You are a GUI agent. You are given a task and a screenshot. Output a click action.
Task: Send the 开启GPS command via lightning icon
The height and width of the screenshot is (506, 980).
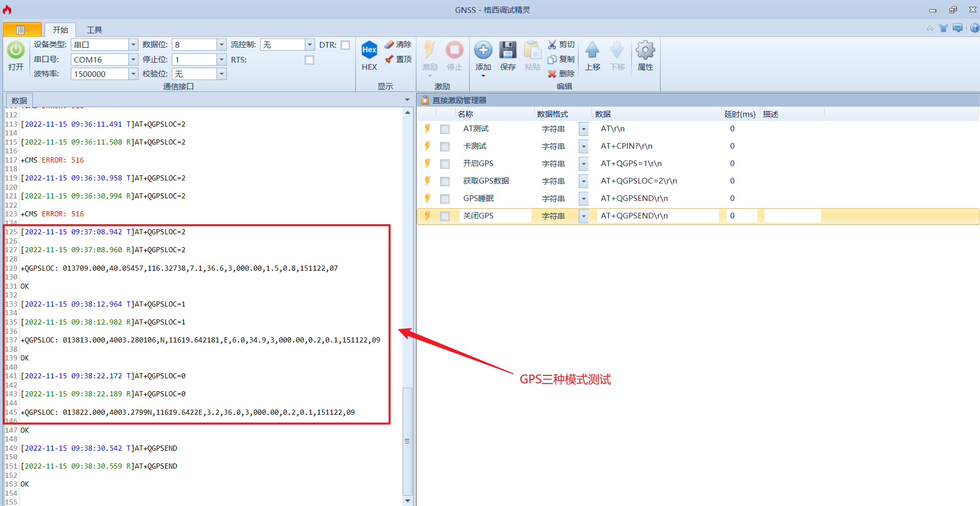point(427,164)
